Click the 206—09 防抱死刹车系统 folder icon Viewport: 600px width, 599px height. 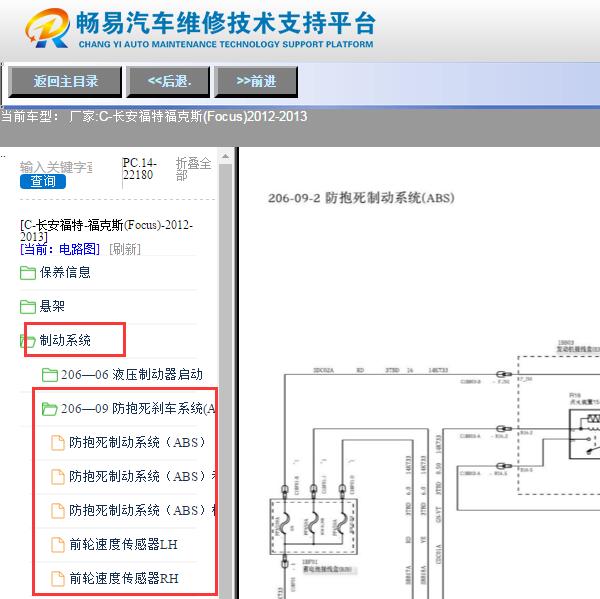(x=50, y=409)
